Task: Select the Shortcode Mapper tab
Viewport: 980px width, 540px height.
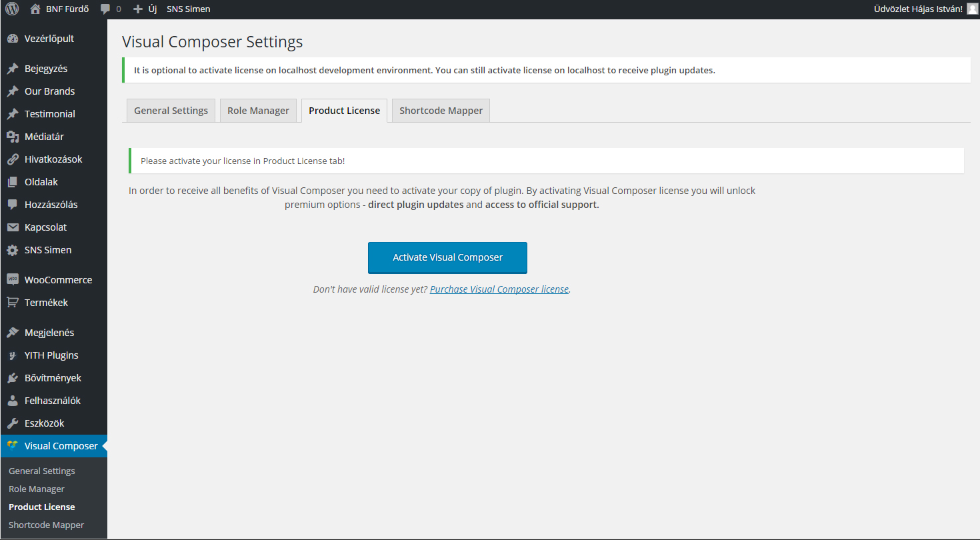Action: 441,111
